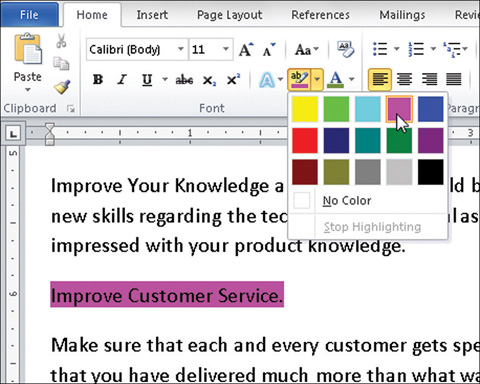Click the tab selector L box on the ruler
This screenshot has width=480, height=384.
[x=13, y=134]
